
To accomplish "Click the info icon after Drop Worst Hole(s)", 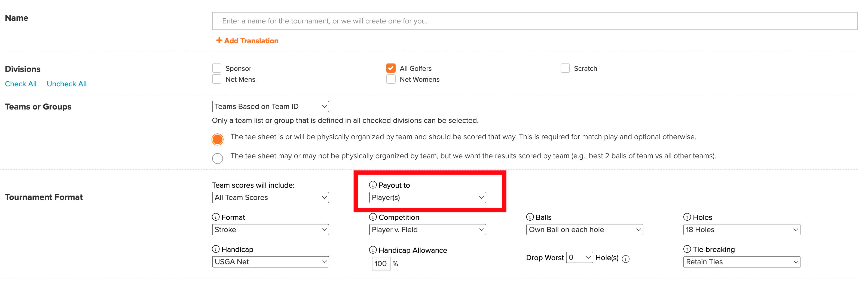I will [x=626, y=259].
